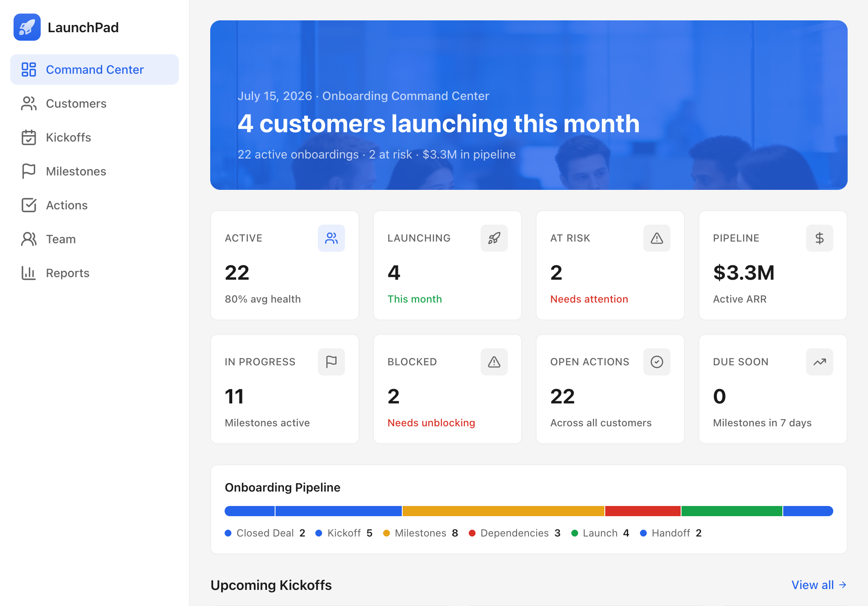
Task: Click the Upcoming Kickoffs heading
Action: pos(271,585)
